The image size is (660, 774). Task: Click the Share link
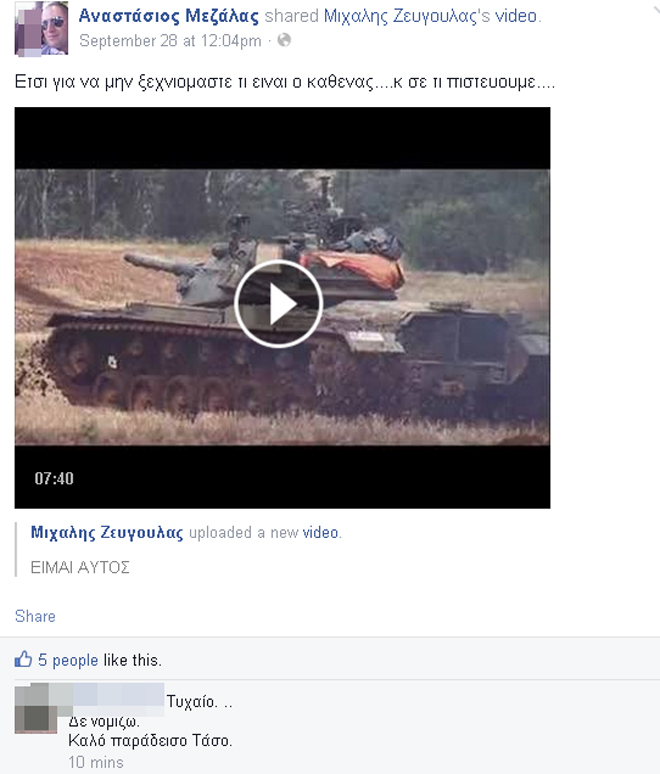coord(35,616)
